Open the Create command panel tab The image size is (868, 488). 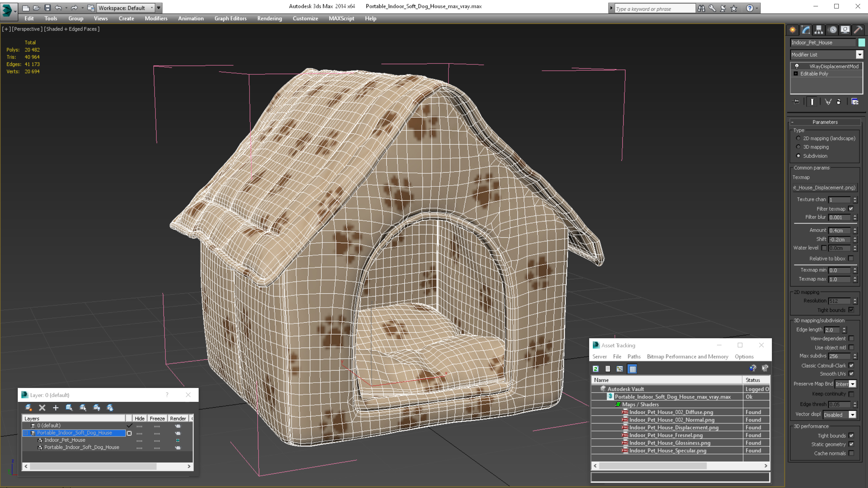[793, 30]
